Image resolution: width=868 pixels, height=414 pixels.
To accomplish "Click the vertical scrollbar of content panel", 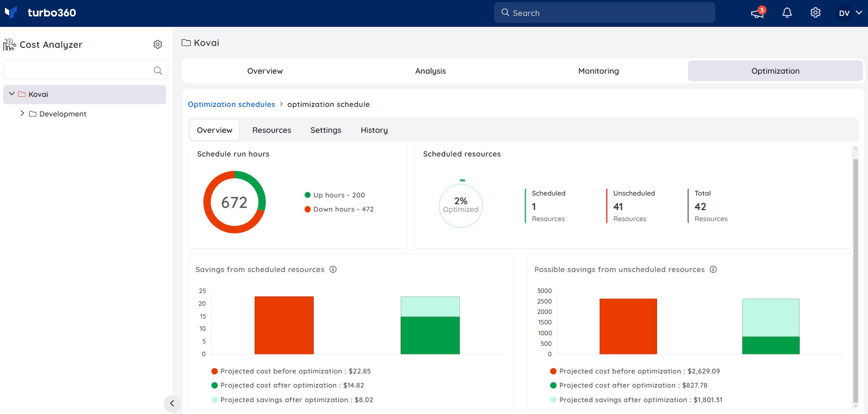I will [855, 281].
